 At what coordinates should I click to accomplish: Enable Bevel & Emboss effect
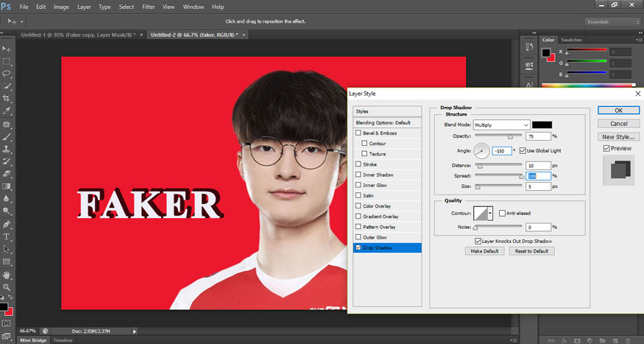(x=358, y=133)
